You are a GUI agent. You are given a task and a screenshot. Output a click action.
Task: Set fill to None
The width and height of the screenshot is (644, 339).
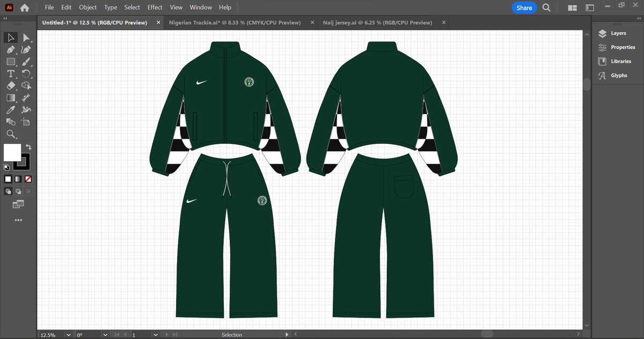click(28, 179)
